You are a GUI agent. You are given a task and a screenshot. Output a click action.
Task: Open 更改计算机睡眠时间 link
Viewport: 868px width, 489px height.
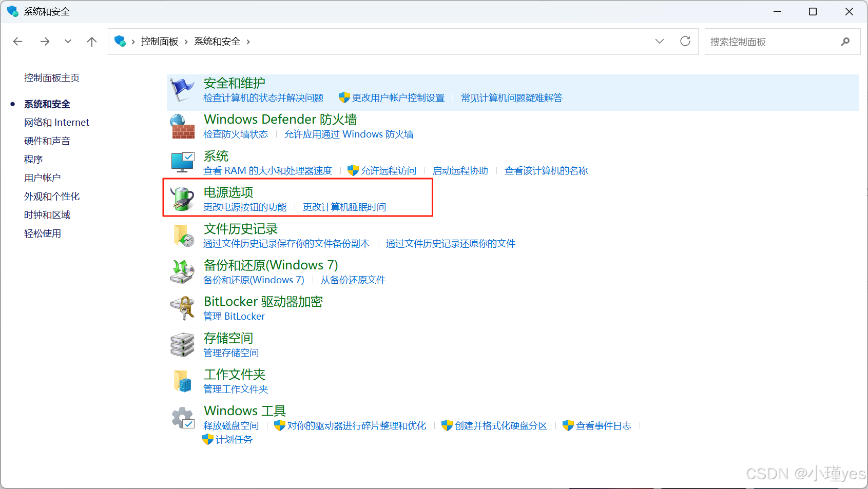344,207
